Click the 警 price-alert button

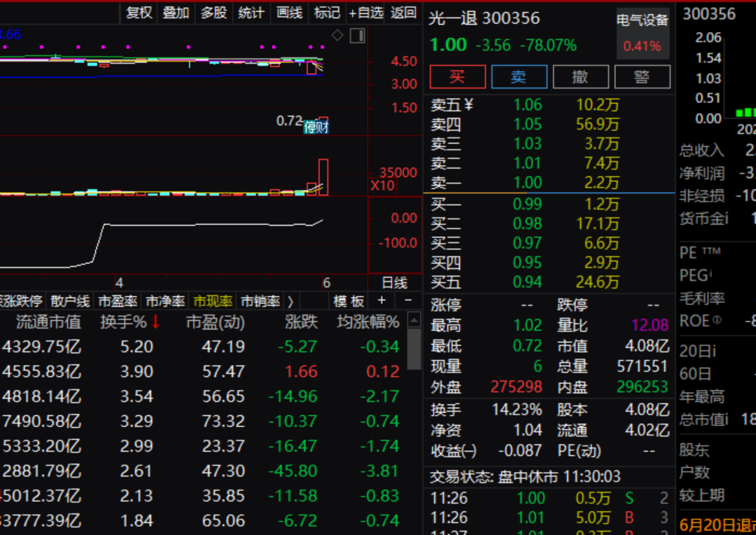[643, 77]
